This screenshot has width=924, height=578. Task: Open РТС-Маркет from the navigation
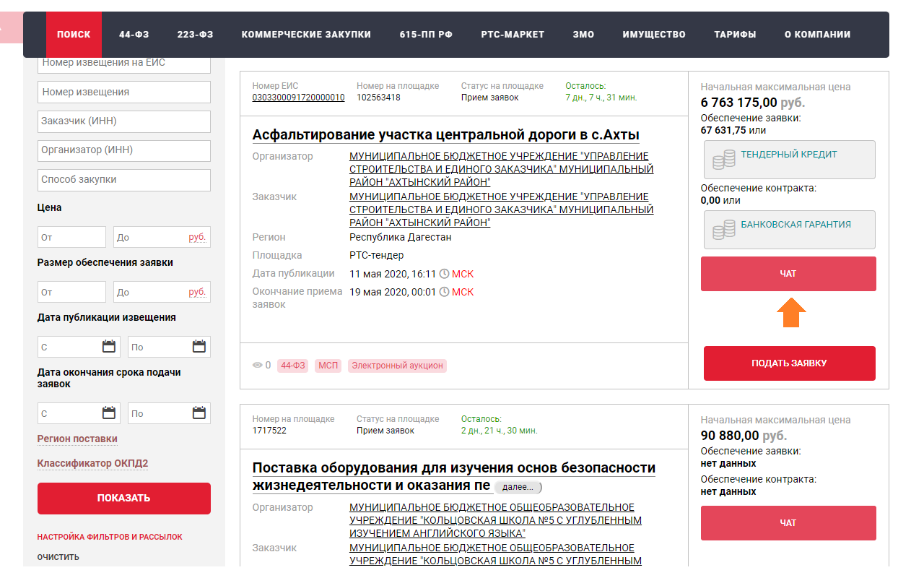coord(513,34)
